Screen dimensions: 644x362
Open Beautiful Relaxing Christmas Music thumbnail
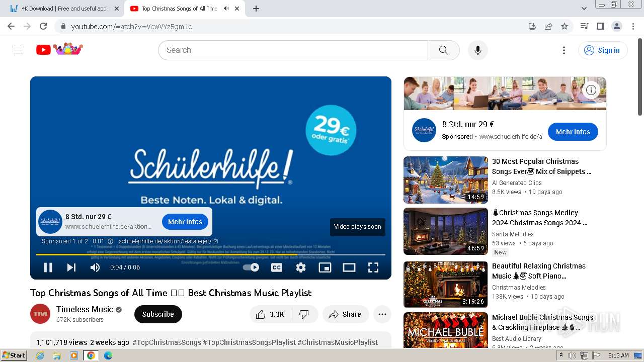(x=446, y=285)
